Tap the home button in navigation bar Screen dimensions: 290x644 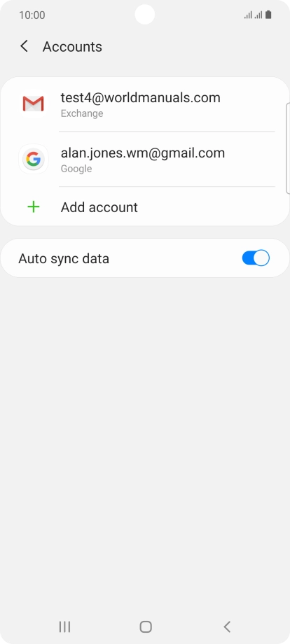146,626
